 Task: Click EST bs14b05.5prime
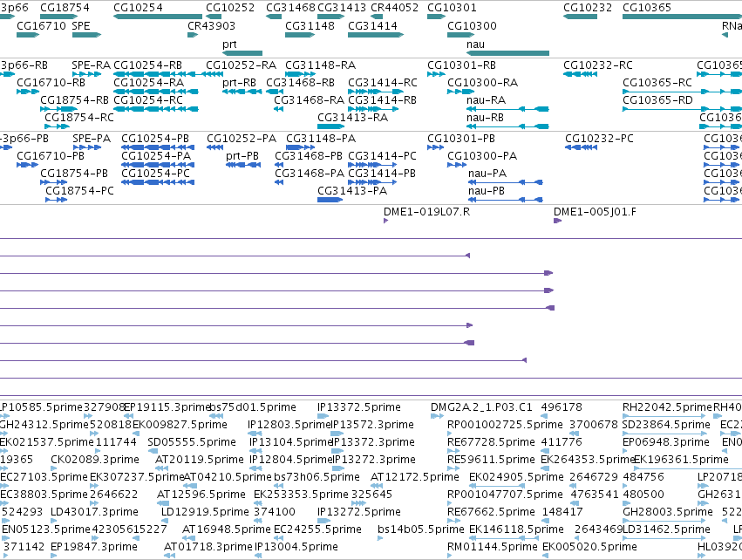[420, 529]
